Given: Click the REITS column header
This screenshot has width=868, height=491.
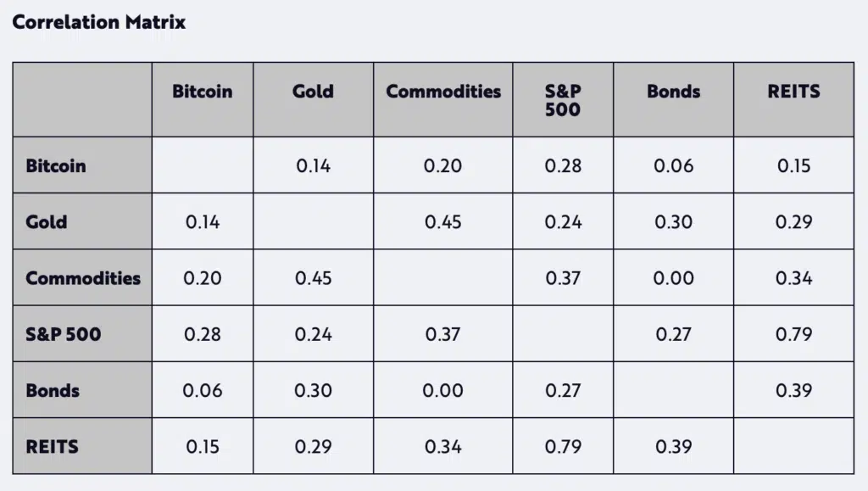Looking at the screenshot, I should coord(793,92).
